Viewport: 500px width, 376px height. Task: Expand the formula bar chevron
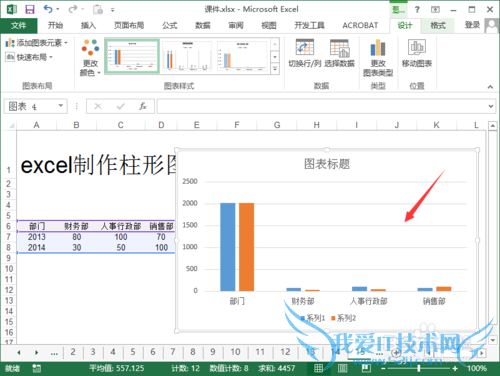pyautogui.click(x=491, y=106)
